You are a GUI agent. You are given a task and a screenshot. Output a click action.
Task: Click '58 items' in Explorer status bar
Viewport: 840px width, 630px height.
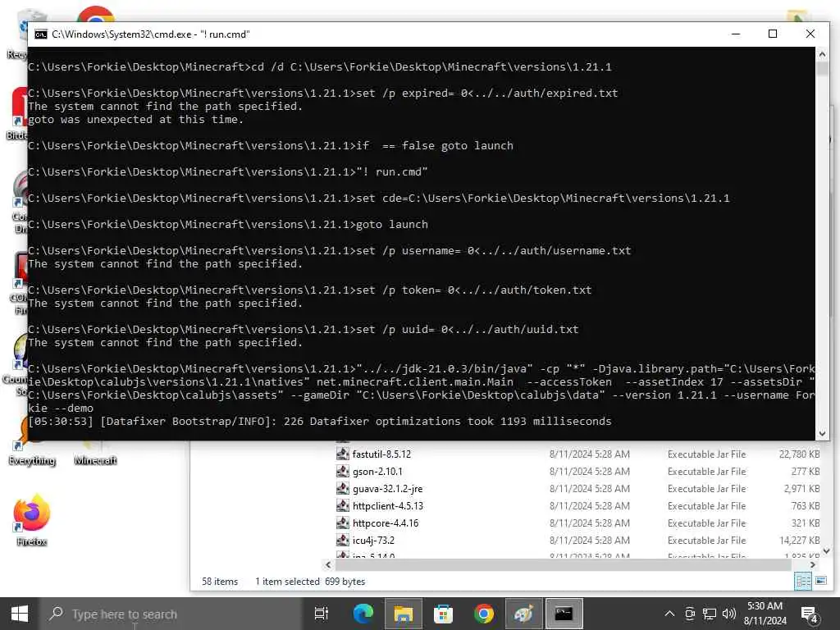coord(220,582)
